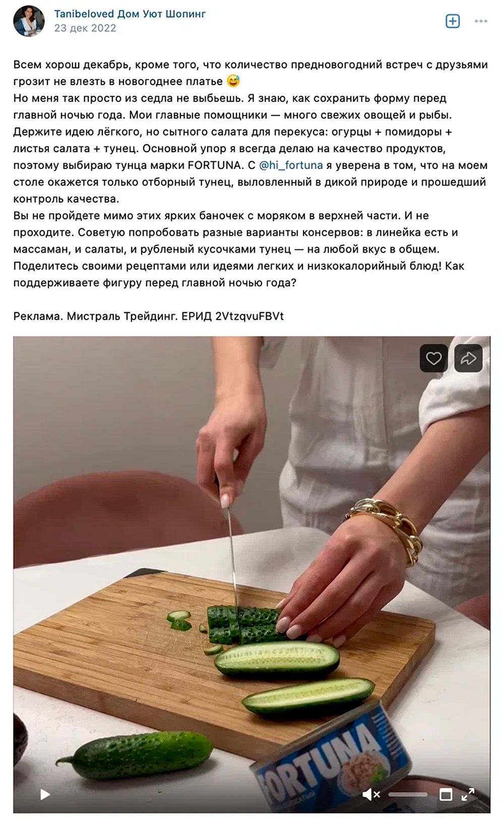
Task: Like the video with the heart icon
Action: pyautogui.click(x=433, y=358)
